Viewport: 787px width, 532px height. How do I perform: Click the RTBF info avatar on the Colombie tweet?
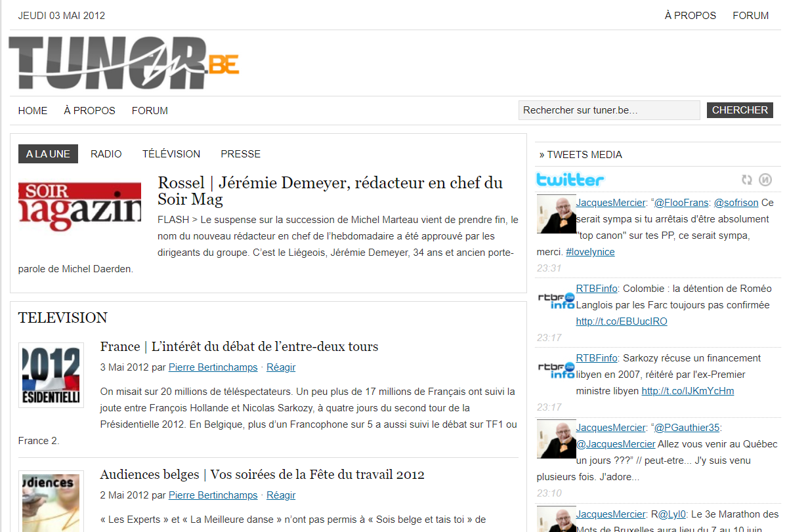coord(556,300)
